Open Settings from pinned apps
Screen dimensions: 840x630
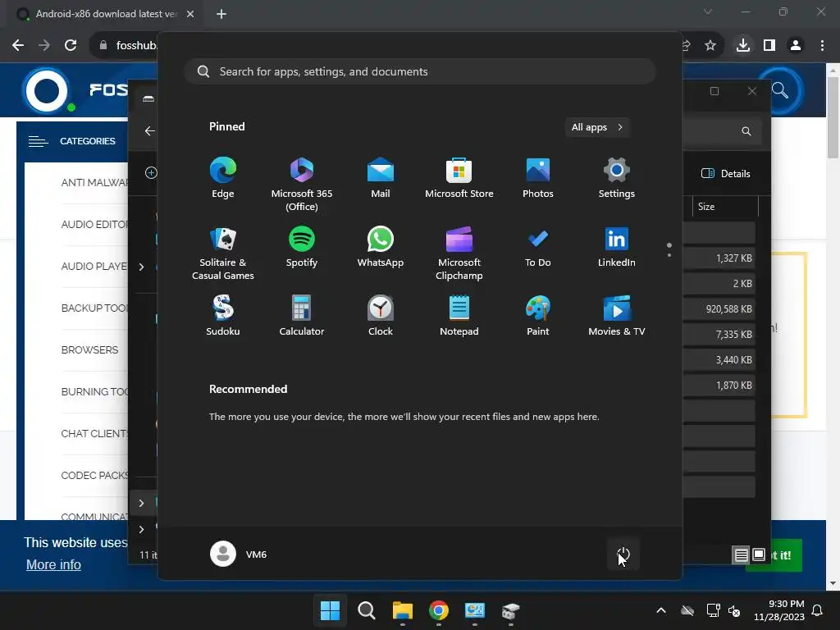click(x=617, y=178)
